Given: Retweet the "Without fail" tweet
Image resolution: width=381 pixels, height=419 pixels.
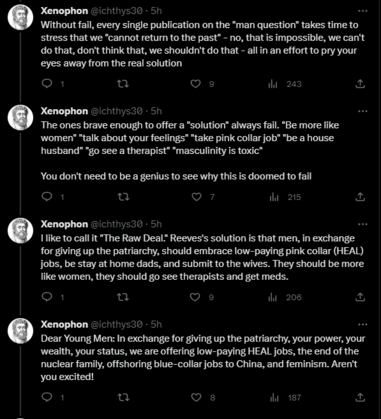Looking at the screenshot, I should [x=124, y=84].
